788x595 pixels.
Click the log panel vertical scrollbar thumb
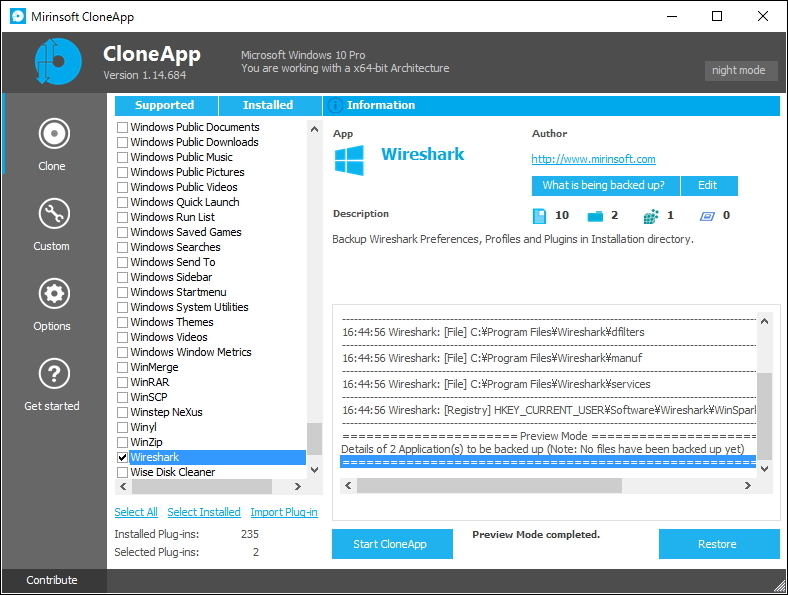(764, 416)
